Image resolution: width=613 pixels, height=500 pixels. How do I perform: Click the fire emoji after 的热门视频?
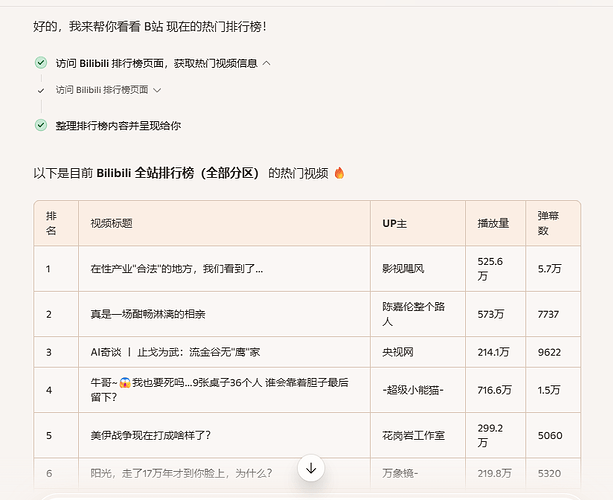[x=339, y=173]
